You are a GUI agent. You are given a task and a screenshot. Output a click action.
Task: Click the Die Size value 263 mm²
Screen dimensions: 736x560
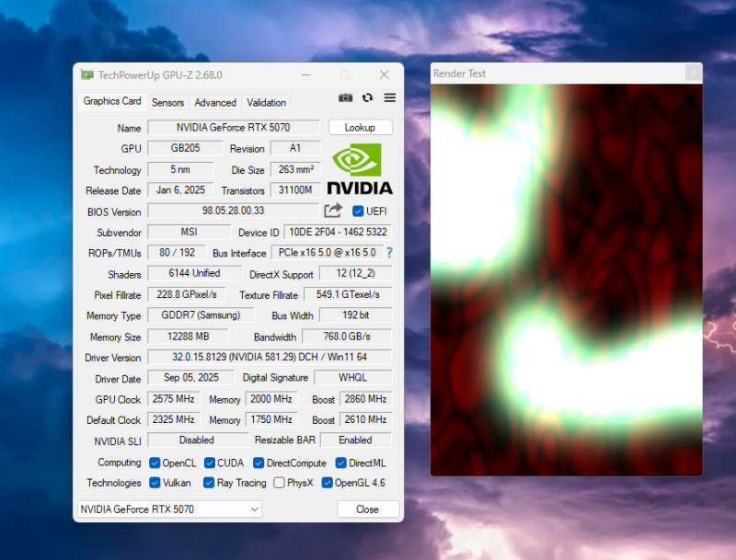coord(295,169)
